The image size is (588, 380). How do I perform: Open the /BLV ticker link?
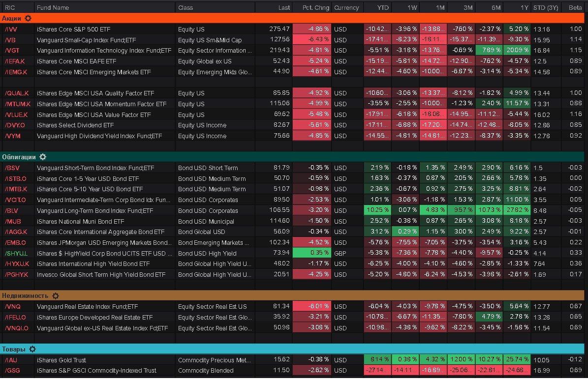tap(11, 210)
